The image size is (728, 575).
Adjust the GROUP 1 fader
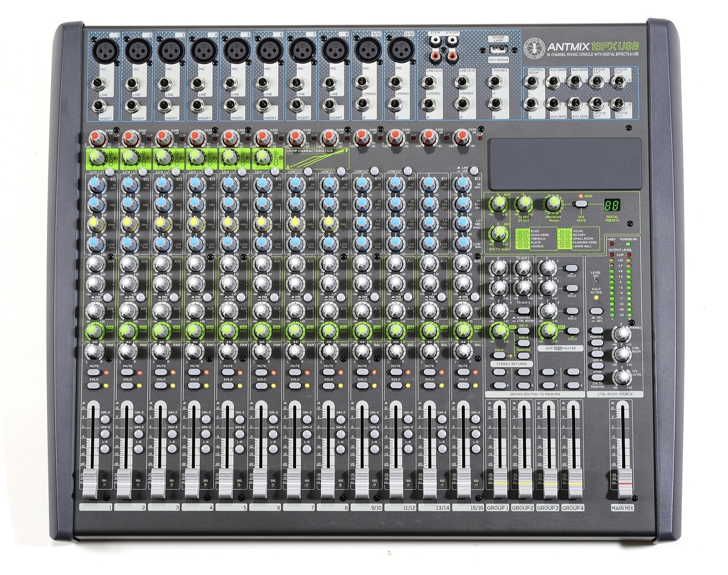pyautogui.click(x=499, y=482)
